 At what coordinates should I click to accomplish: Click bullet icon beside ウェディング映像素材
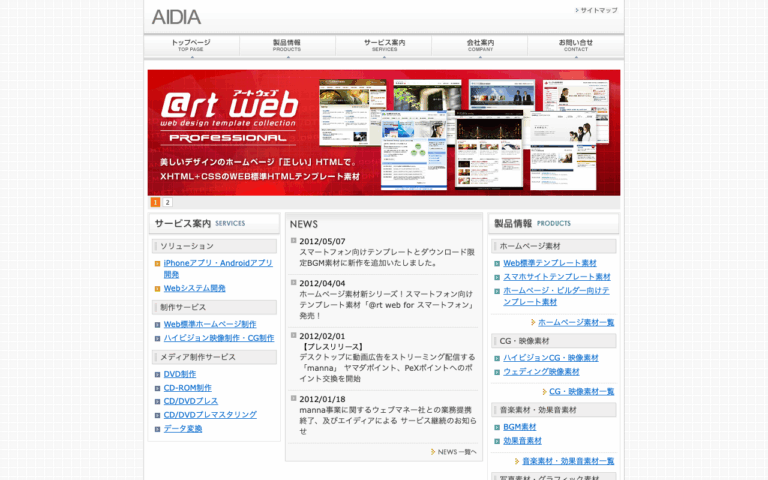click(497, 372)
